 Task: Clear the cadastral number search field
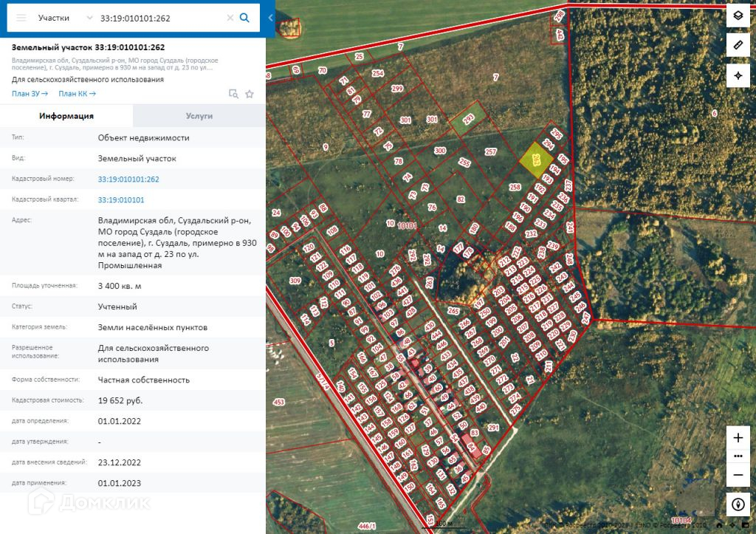tap(230, 18)
